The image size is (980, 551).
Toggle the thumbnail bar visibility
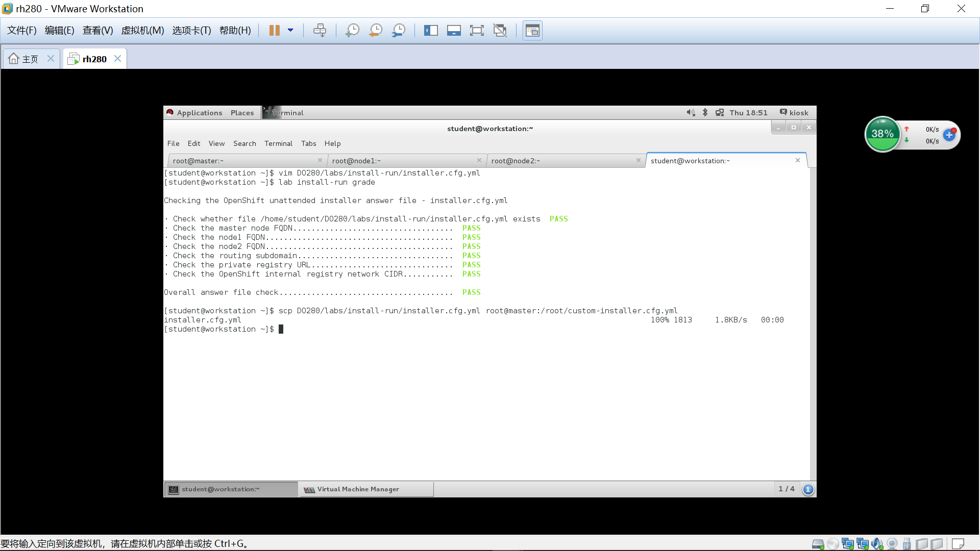click(454, 30)
